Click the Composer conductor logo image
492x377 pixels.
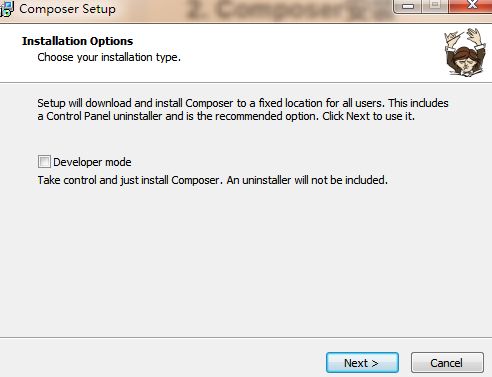tap(465, 52)
